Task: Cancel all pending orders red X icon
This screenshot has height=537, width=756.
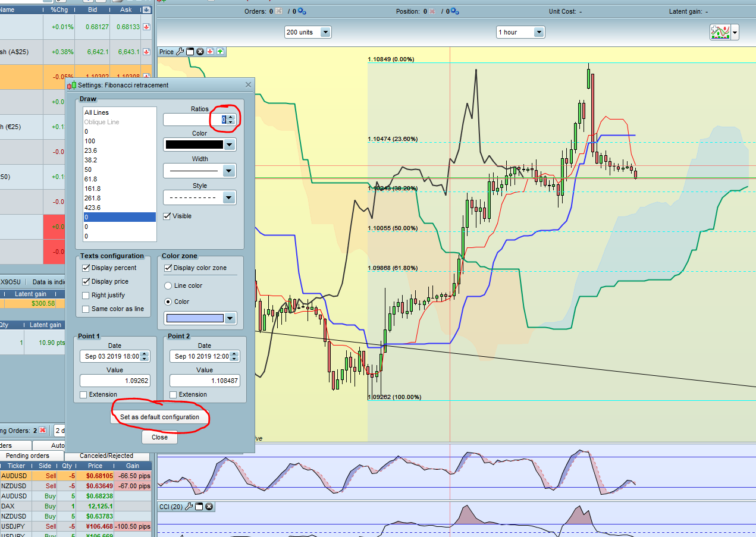Action: click(x=42, y=430)
